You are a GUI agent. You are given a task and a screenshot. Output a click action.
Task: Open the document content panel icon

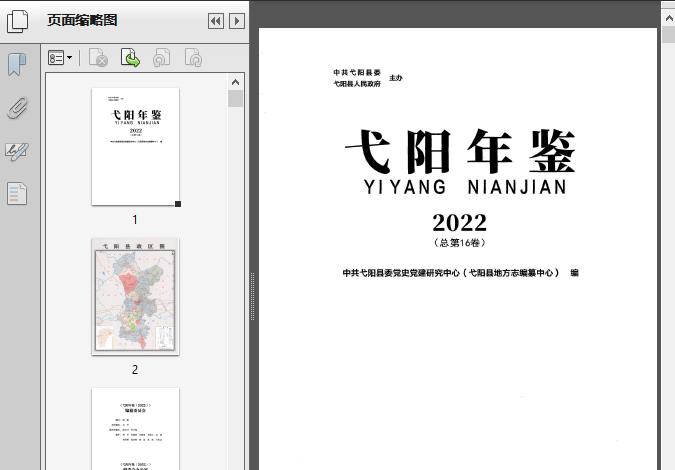point(17,193)
